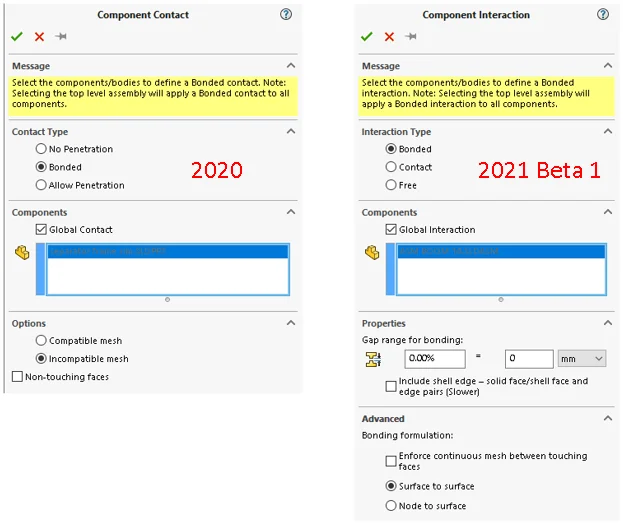
Task: Cancel Component Interaction with red X
Action: tap(389, 36)
